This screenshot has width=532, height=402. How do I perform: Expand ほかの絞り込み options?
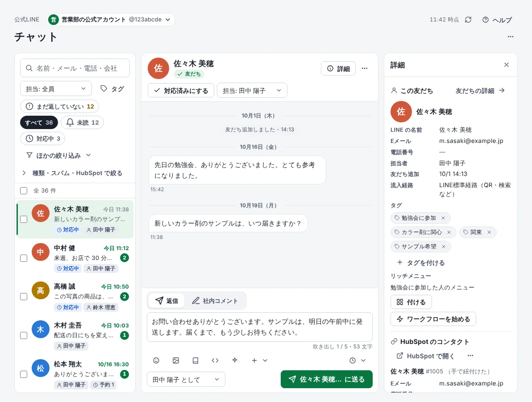click(58, 155)
